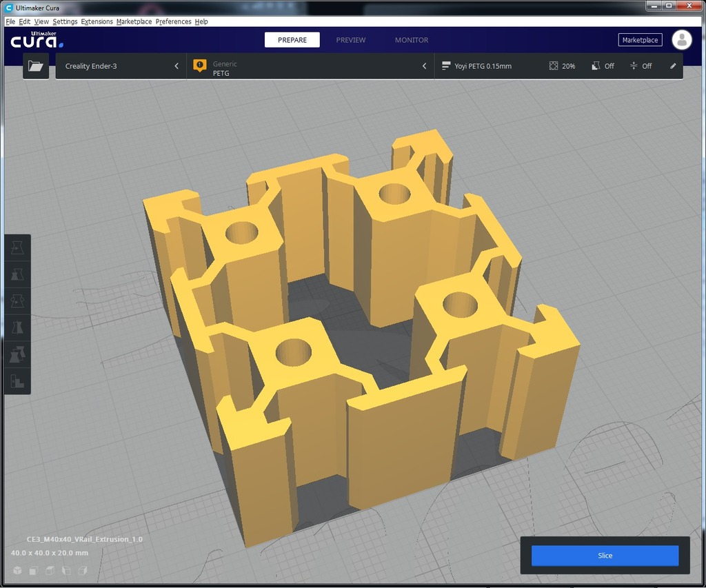The width and height of the screenshot is (706, 588).
Task: Open the Yoyi PETG 0.15mm profile panel
Action: pos(558,65)
